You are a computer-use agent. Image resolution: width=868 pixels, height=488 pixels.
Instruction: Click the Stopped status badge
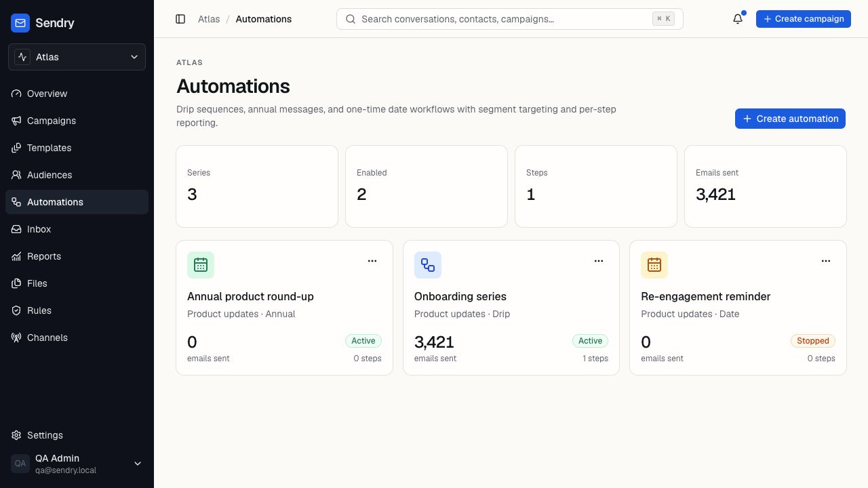point(813,341)
